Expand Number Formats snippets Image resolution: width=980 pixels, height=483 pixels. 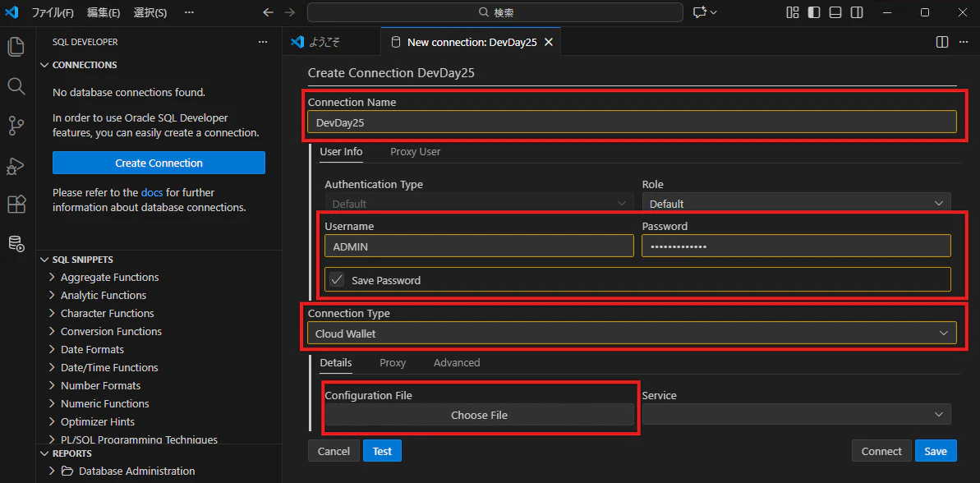click(x=53, y=385)
